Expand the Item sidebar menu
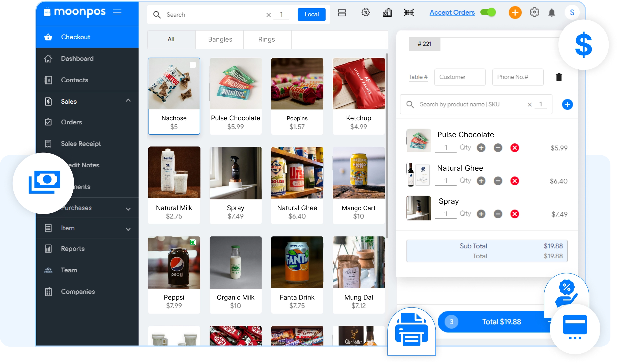This screenshot has width=619, height=364. (x=128, y=229)
